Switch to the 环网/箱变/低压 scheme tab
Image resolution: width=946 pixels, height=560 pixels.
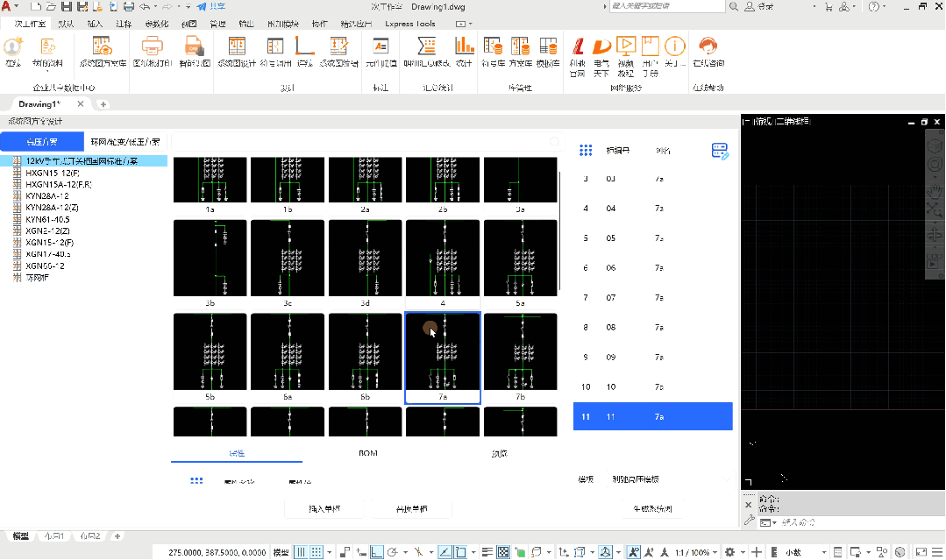pyautogui.click(x=125, y=142)
